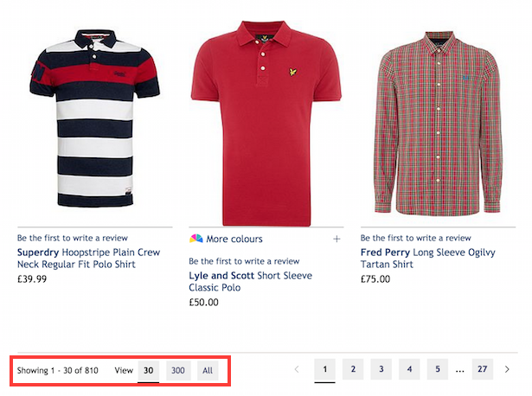Set view to 300 items per page
The height and width of the screenshot is (396, 532).
[x=178, y=371]
